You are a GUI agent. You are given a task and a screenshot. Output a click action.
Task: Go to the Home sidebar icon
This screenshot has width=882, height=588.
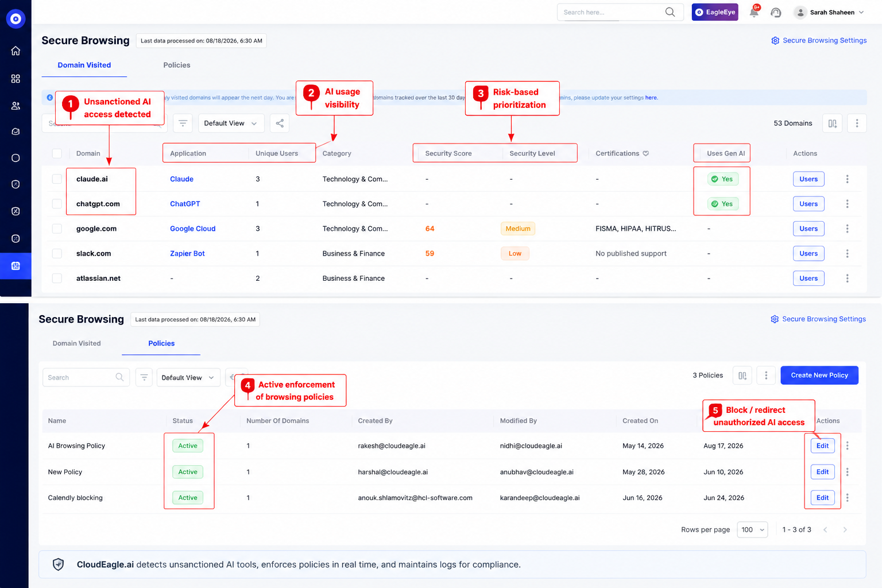point(16,51)
